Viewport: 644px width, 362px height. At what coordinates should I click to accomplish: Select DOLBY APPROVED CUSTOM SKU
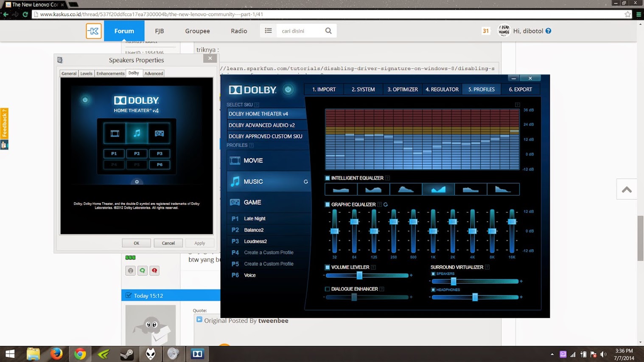[266, 136]
